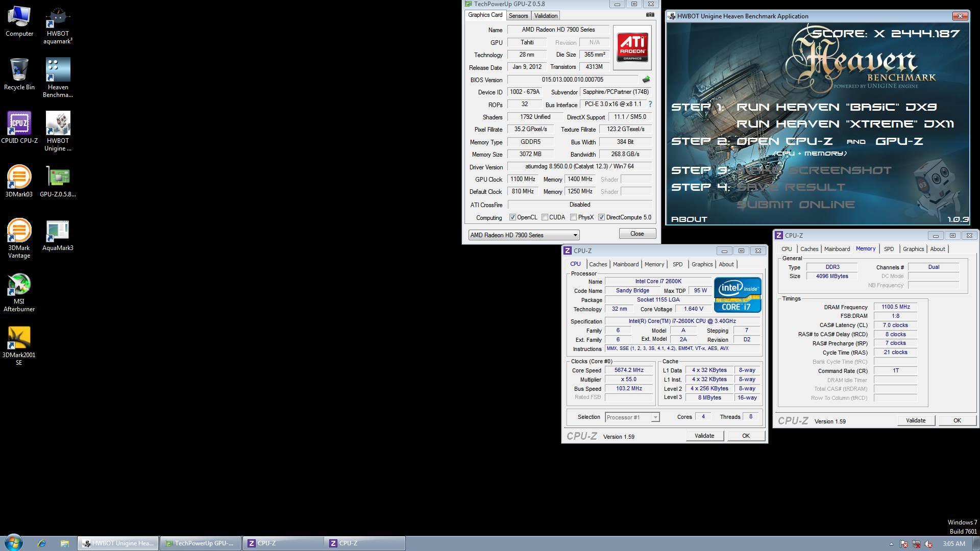The image size is (980, 551).
Task: Click the DRAM Frequency value 1100.5 MHz
Action: [x=895, y=307]
